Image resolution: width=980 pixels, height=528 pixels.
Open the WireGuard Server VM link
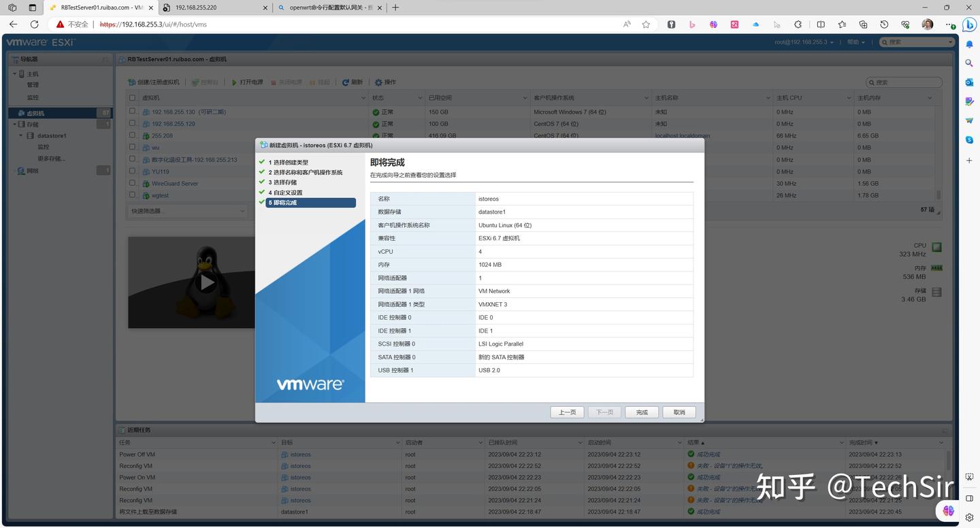tap(175, 183)
